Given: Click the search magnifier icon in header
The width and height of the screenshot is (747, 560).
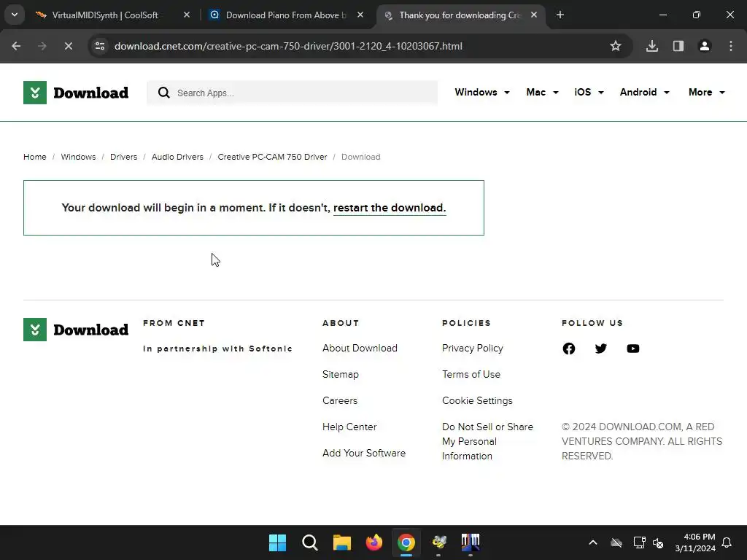Looking at the screenshot, I should pos(164,93).
